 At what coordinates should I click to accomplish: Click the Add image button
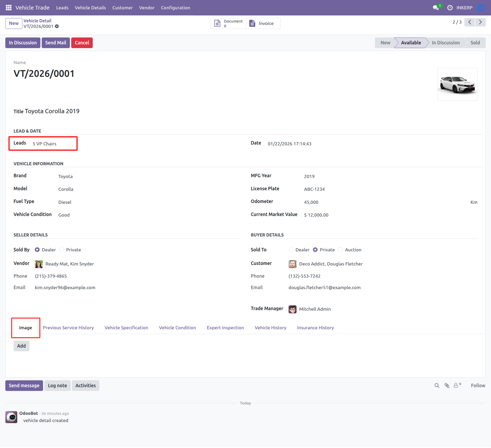[x=22, y=346]
